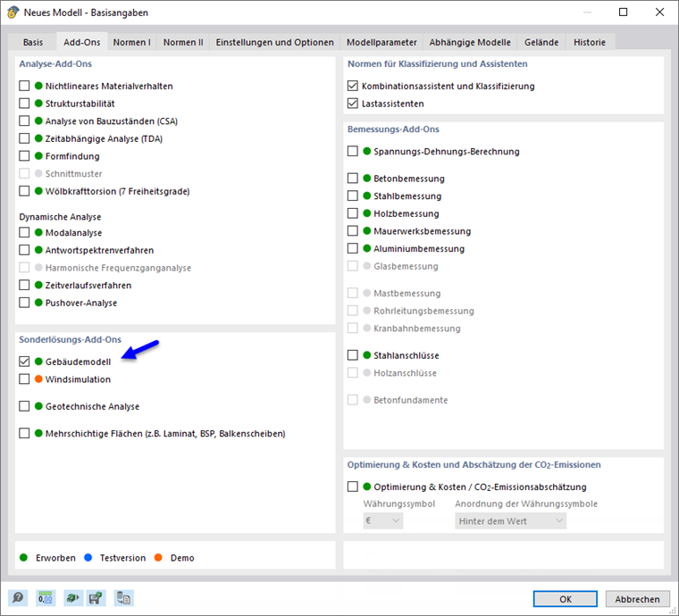This screenshot has width=679, height=616.
Task: Open the Normen II tab
Action: [183, 42]
